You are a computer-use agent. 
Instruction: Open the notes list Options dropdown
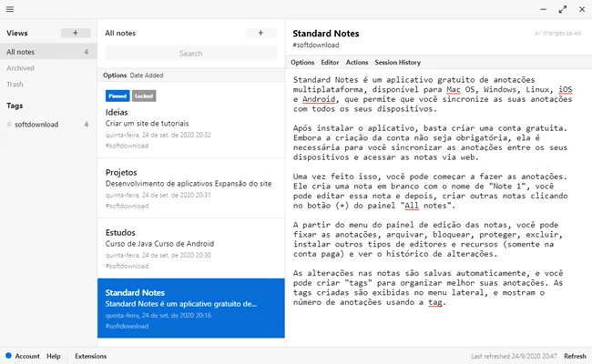point(115,75)
